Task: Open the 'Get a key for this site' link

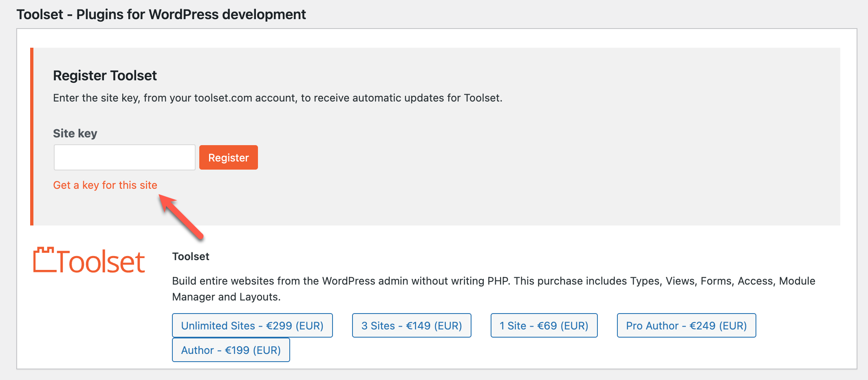Action: (x=105, y=185)
